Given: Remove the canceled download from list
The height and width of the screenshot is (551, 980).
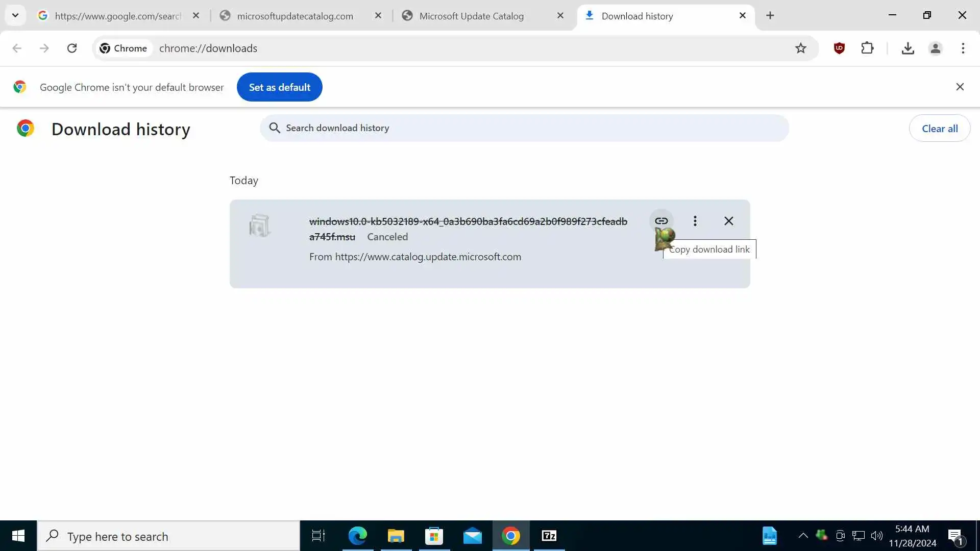Looking at the screenshot, I should tap(728, 221).
